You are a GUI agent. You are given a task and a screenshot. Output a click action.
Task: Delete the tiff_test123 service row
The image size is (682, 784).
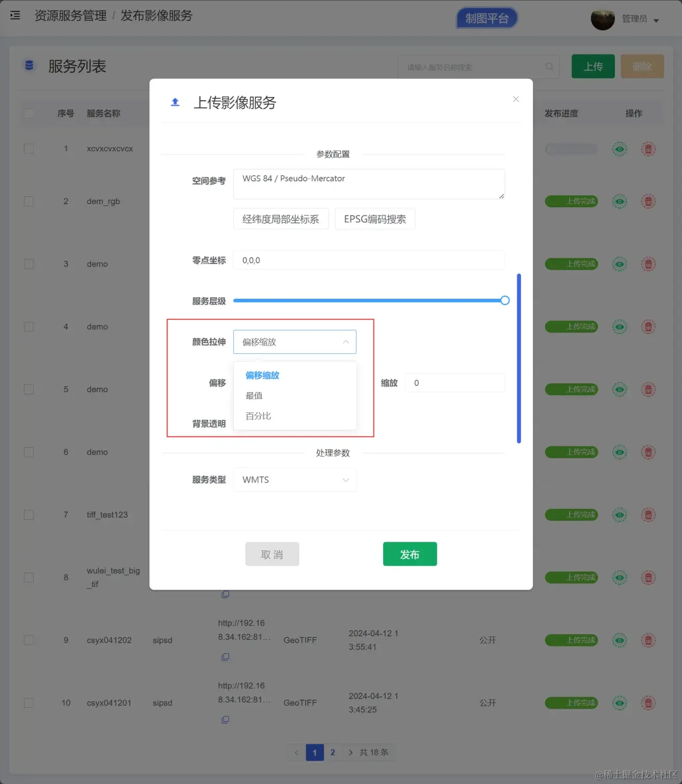(648, 515)
